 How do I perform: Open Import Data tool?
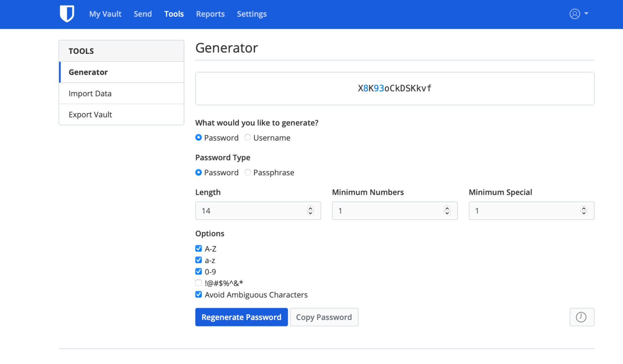pyautogui.click(x=122, y=93)
